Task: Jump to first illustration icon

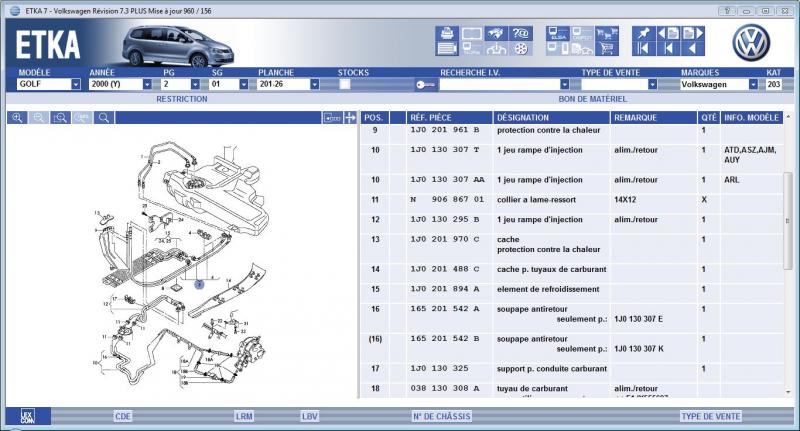Action: click(643, 49)
